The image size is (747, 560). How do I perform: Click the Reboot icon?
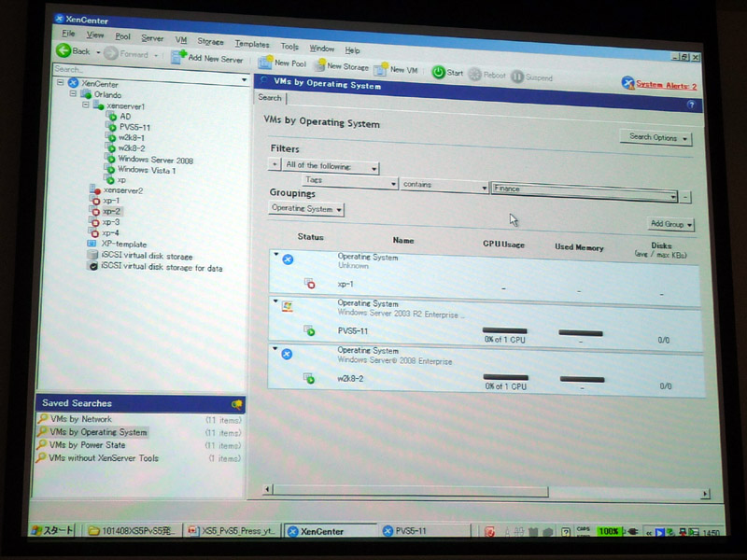point(475,75)
